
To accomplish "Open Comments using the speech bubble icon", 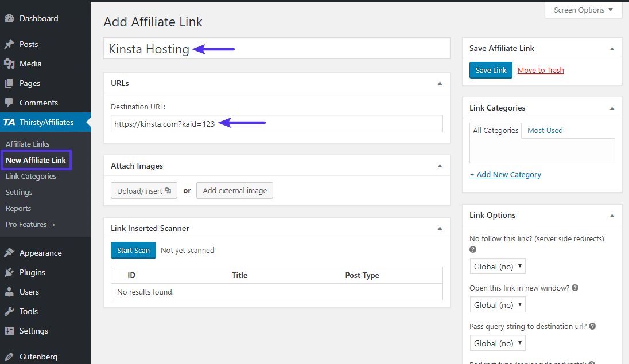I will pos(10,102).
